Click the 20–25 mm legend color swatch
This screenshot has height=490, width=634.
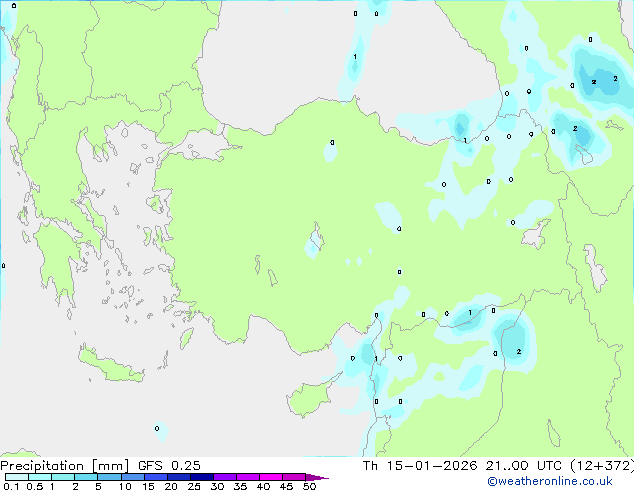coord(179,477)
